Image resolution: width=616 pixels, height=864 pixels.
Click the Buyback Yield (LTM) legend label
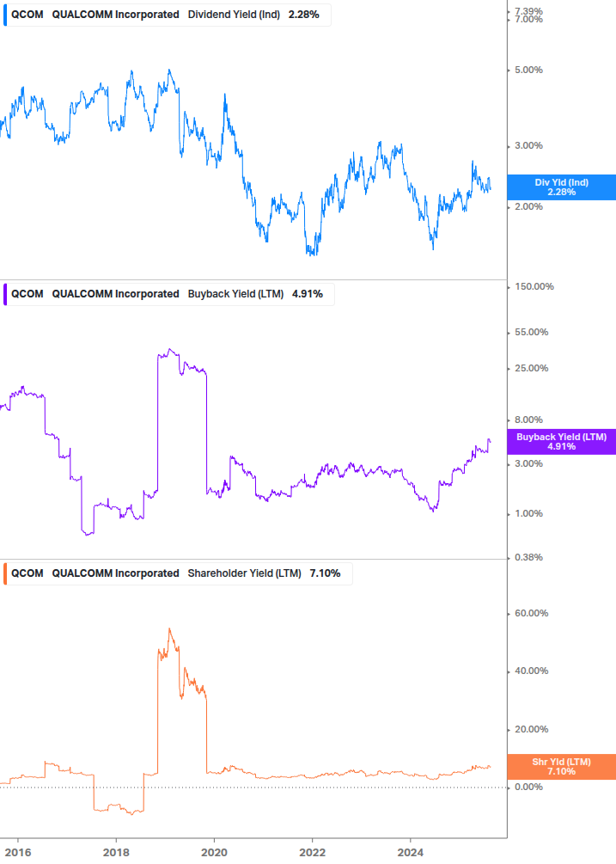tap(235, 294)
